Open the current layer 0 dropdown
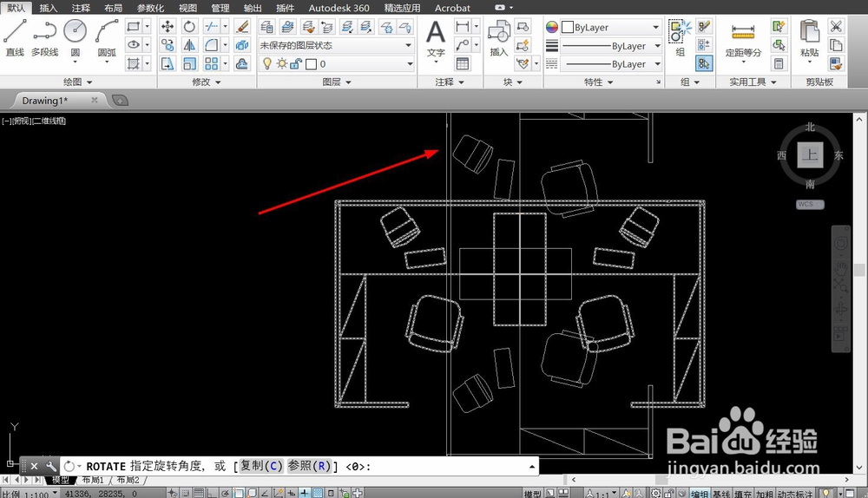 click(337, 63)
